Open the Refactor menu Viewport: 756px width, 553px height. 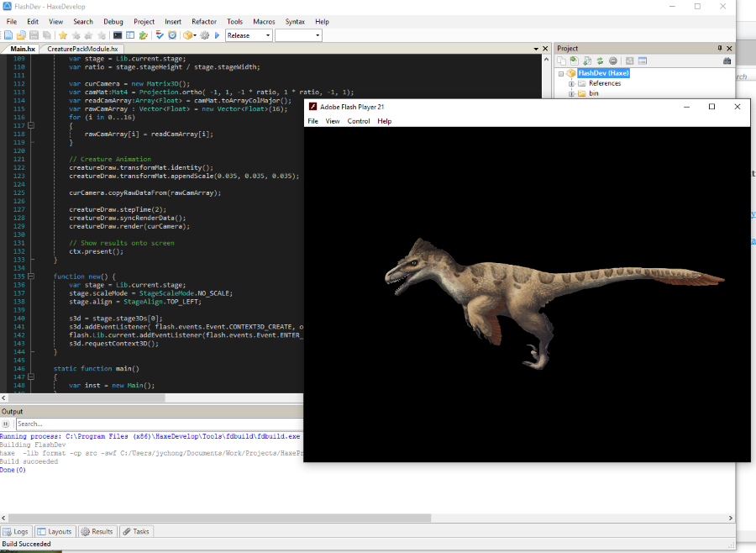click(203, 22)
